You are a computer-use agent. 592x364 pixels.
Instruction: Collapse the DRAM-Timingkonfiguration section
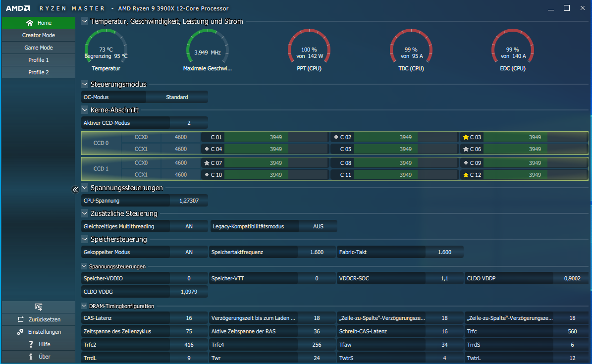(x=84, y=306)
